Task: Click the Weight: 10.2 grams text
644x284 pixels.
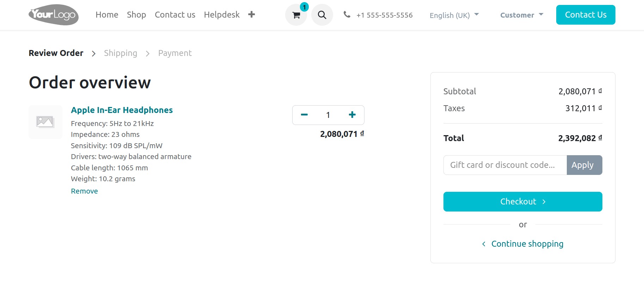Action: point(103,179)
